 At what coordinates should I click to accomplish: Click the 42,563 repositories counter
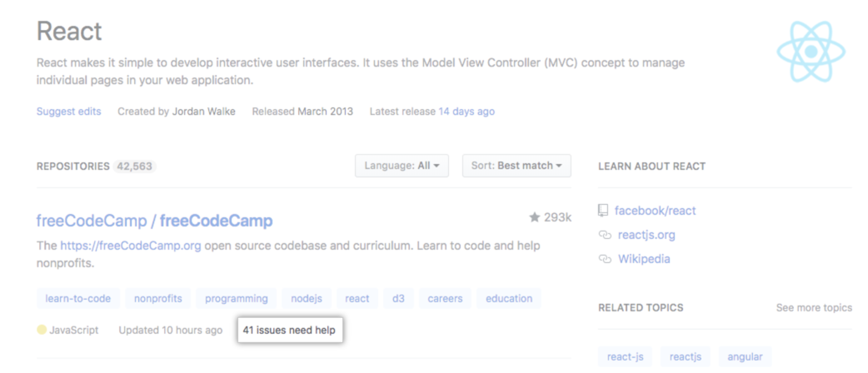coord(134,166)
